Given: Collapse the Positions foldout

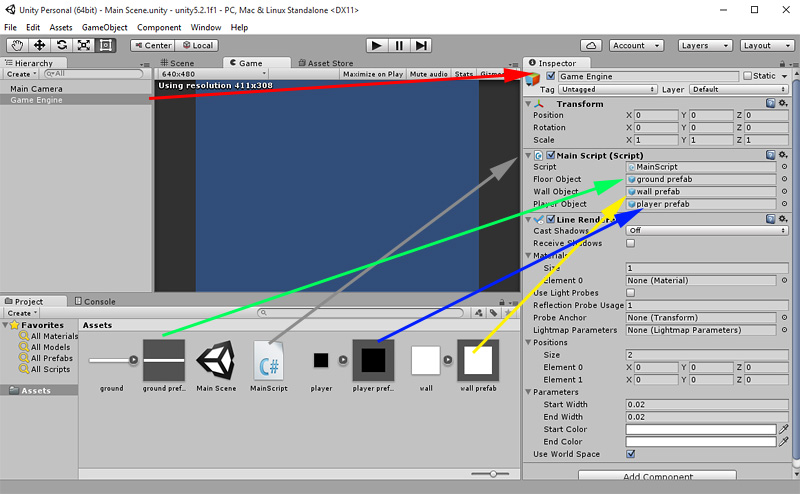Looking at the screenshot, I should tap(529, 342).
